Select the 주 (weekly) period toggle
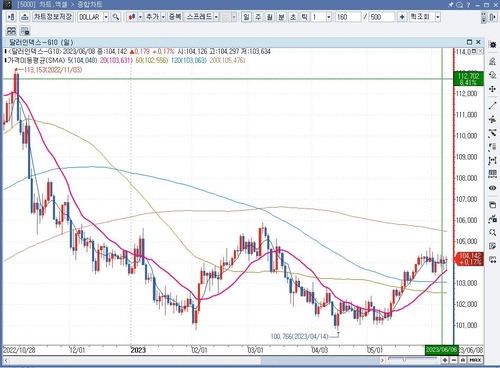The width and height of the screenshot is (500, 368). click(x=258, y=17)
